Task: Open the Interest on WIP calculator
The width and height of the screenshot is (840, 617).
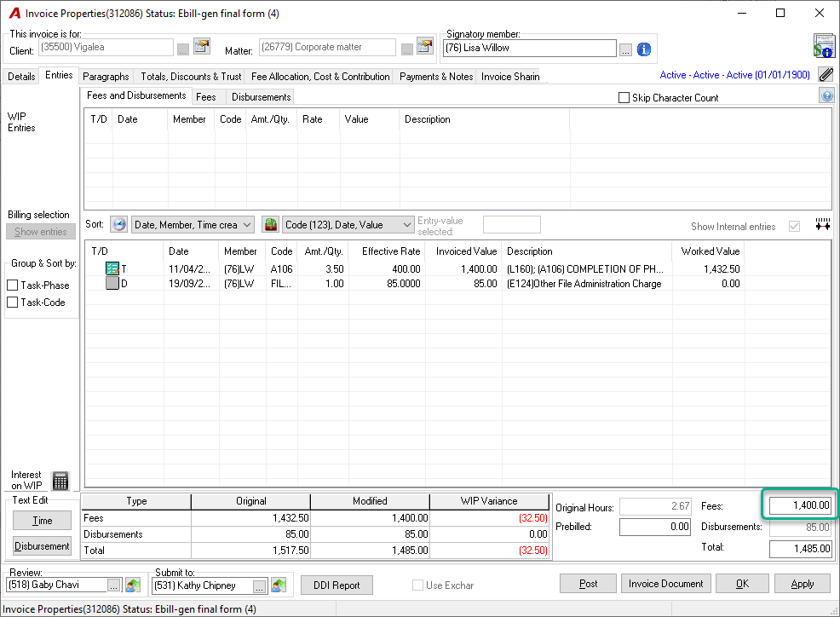Action: tap(60, 481)
